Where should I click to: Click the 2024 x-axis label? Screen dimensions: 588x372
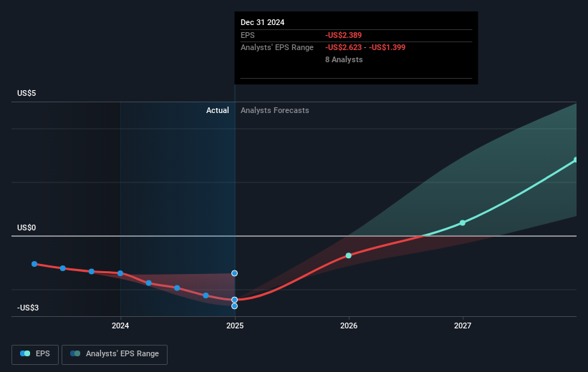(120, 325)
